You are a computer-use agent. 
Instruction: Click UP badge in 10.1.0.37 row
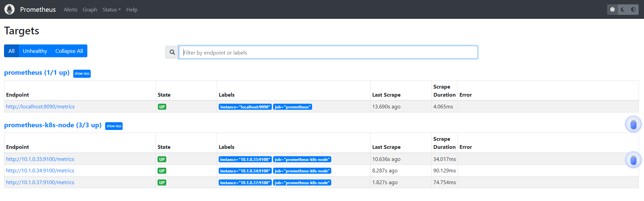click(x=162, y=182)
